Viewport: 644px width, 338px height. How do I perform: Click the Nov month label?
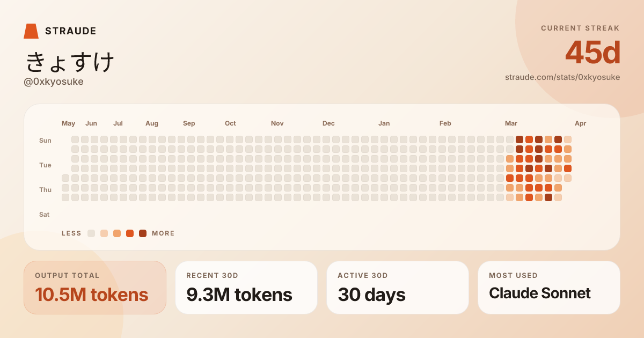277,123
